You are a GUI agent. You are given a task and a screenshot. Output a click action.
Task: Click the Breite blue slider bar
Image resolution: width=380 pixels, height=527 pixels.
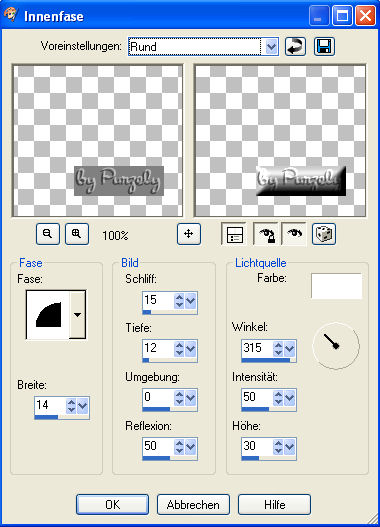point(46,417)
